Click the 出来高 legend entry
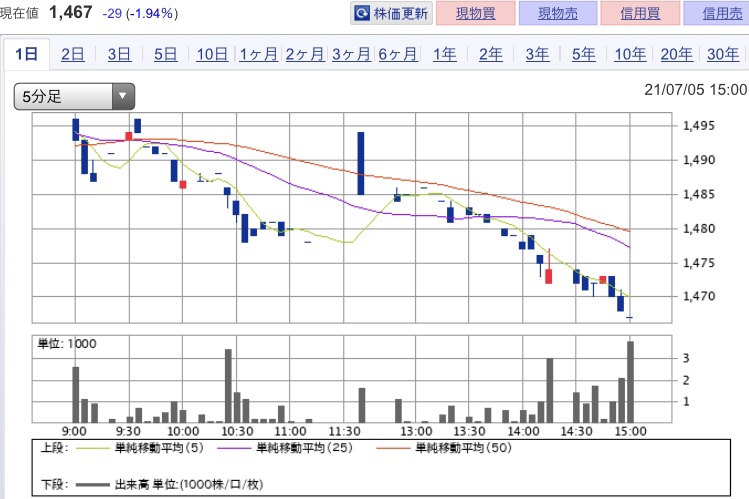Viewport: 749px width, 499px height. click(169, 485)
